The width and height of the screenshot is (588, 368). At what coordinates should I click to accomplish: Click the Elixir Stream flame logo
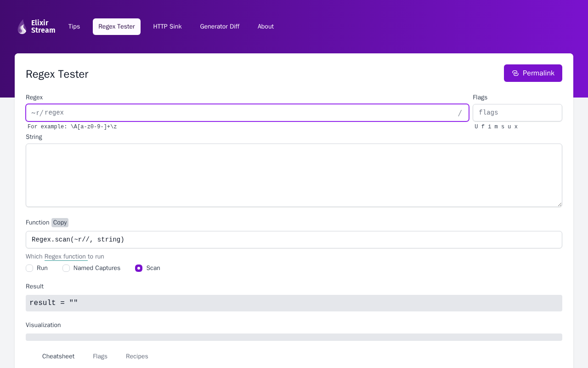(x=22, y=27)
